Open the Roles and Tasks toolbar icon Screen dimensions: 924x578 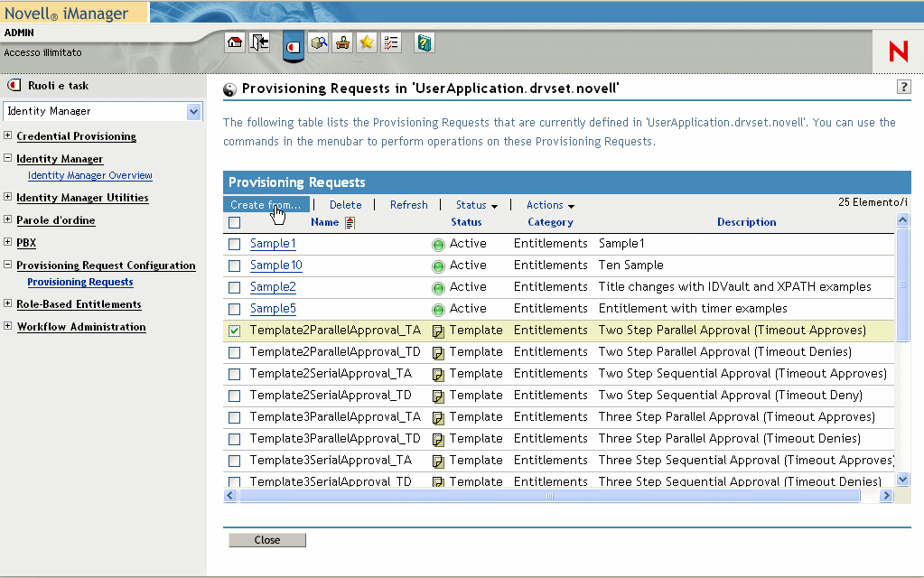coord(293,44)
